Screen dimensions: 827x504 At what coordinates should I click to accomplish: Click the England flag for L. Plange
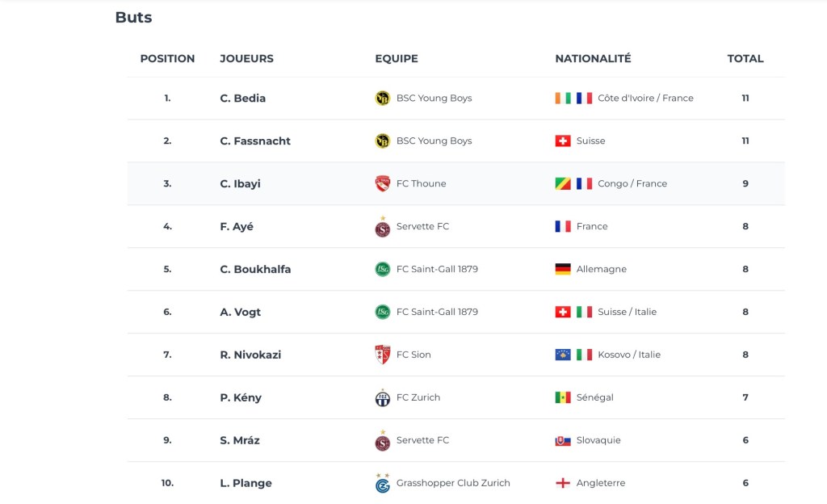point(563,484)
